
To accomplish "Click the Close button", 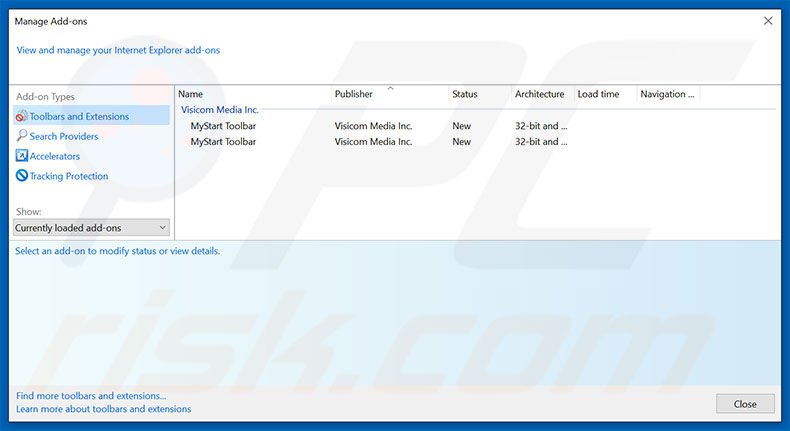I will tap(745, 404).
